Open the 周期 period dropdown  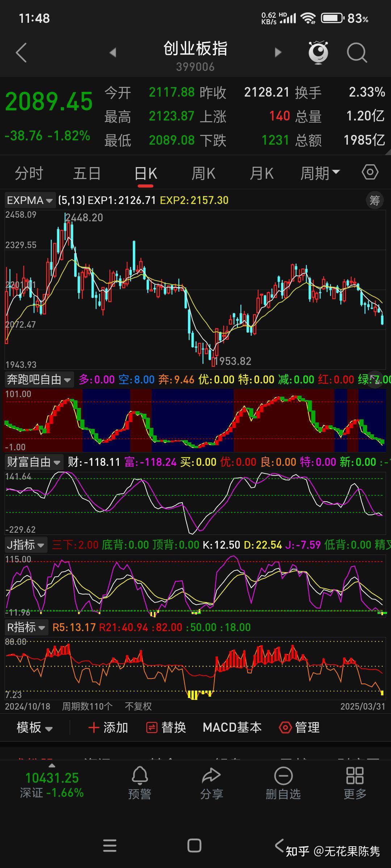(x=320, y=173)
